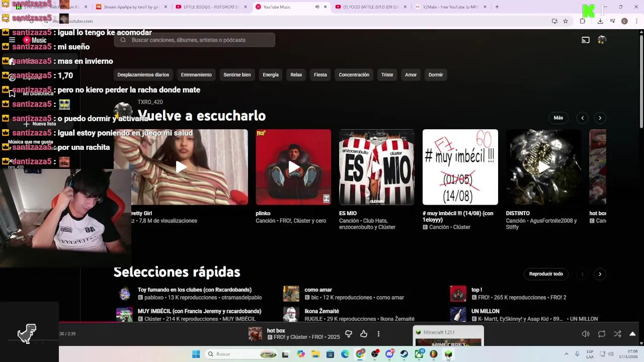
Task: Open Copilot from the taskbar
Action: (301, 354)
